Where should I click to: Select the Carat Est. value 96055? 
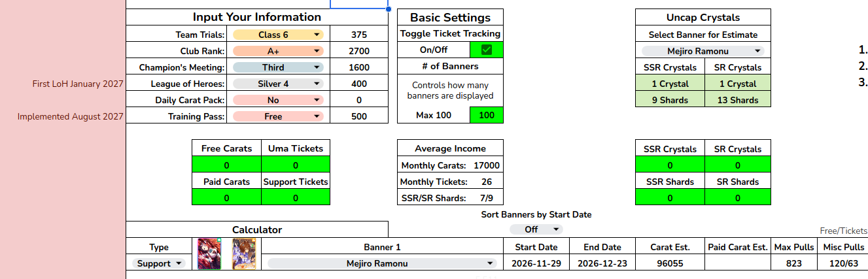click(670, 263)
